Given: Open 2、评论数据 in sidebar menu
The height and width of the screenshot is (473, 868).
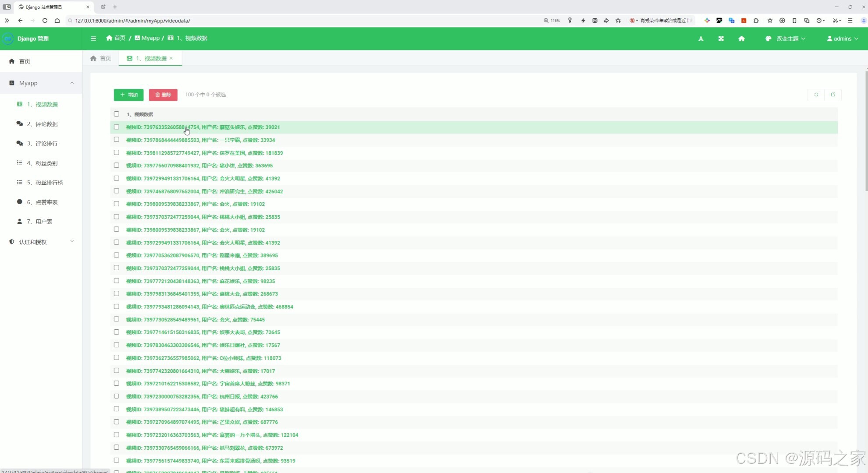Looking at the screenshot, I should click(x=42, y=124).
